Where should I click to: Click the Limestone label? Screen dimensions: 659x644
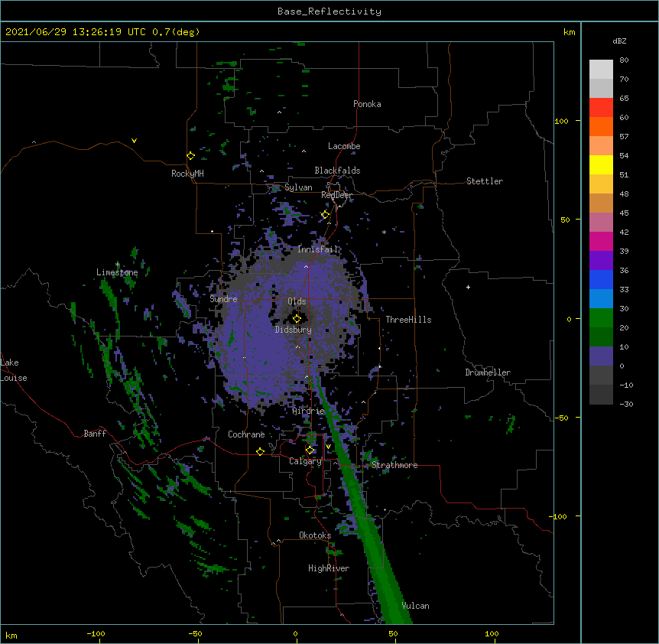coord(117,272)
